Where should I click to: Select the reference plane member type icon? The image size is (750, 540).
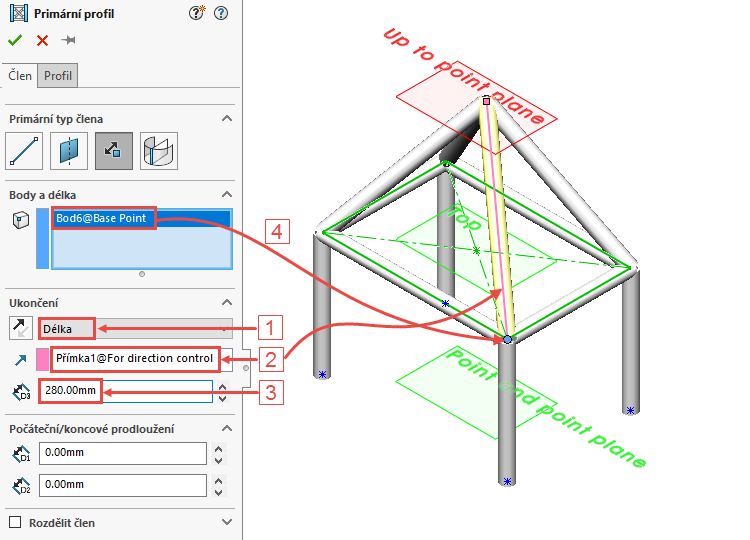point(69,151)
